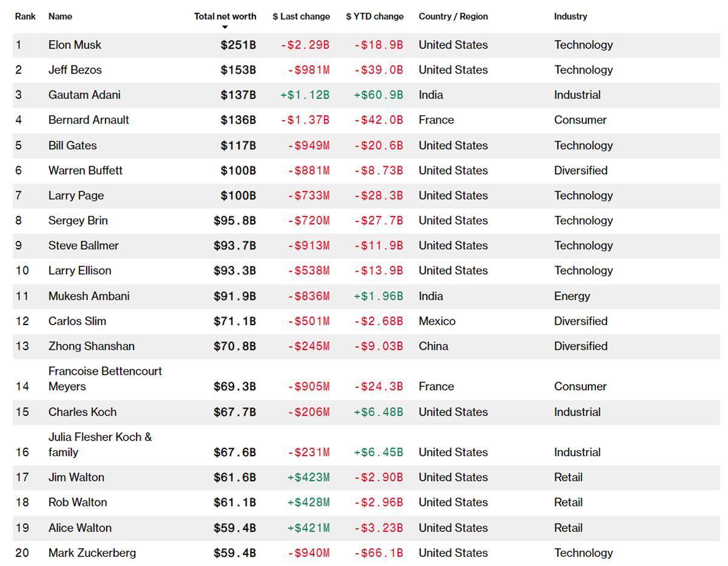Click the Rank column header

(25, 16)
